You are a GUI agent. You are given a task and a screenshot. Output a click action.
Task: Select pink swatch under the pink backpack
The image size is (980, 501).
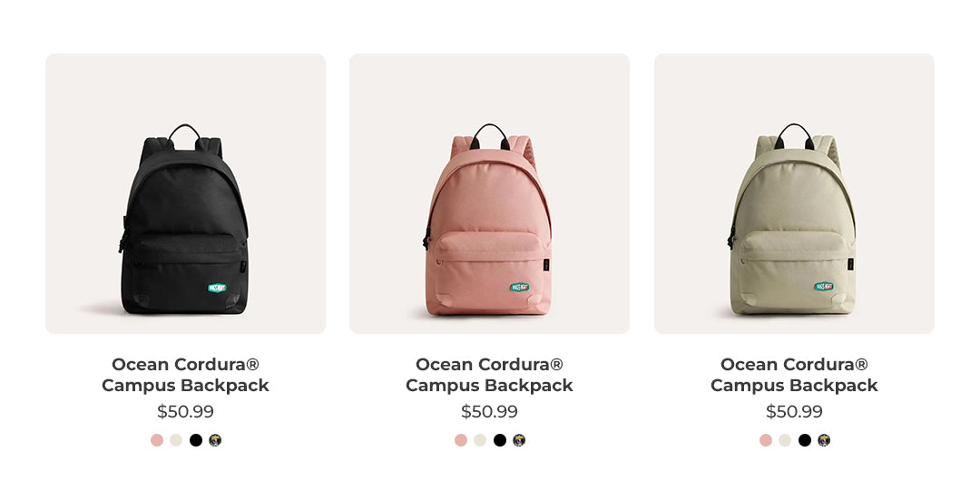click(461, 440)
